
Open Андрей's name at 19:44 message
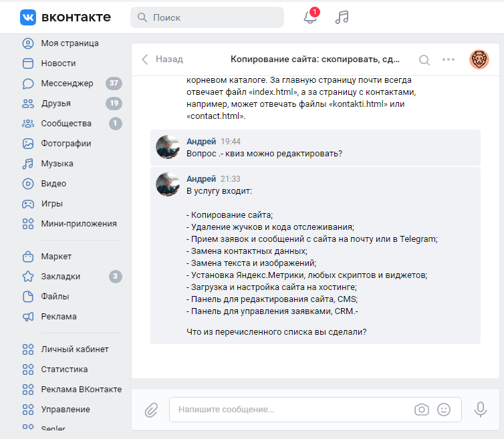tap(201, 142)
